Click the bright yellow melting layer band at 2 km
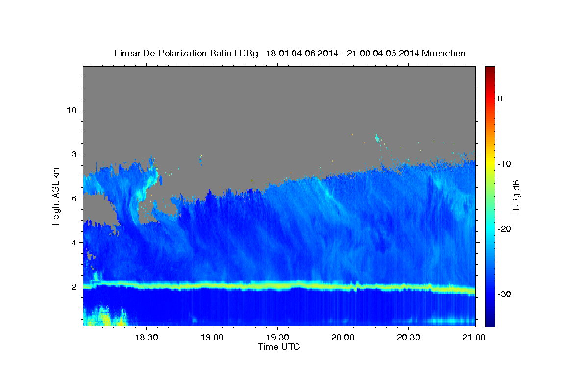This screenshot has width=588, height=392. [279, 286]
